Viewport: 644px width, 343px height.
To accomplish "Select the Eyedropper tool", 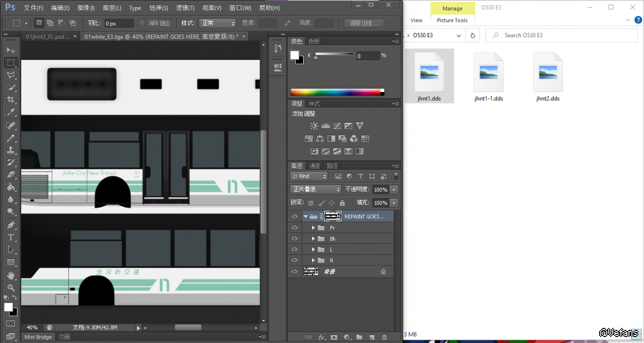I will (x=11, y=112).
